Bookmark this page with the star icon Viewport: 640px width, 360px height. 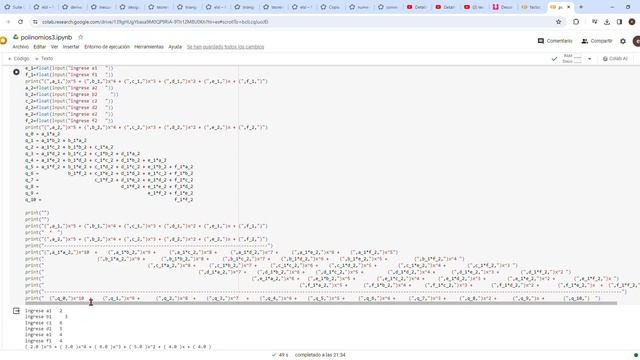click(558, 22)
